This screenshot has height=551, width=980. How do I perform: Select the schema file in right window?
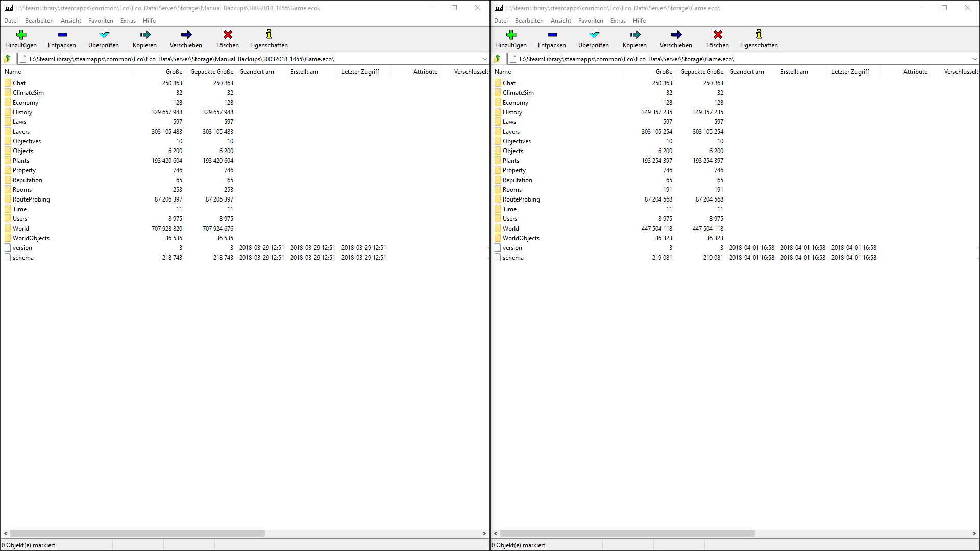tap(513, 258)
